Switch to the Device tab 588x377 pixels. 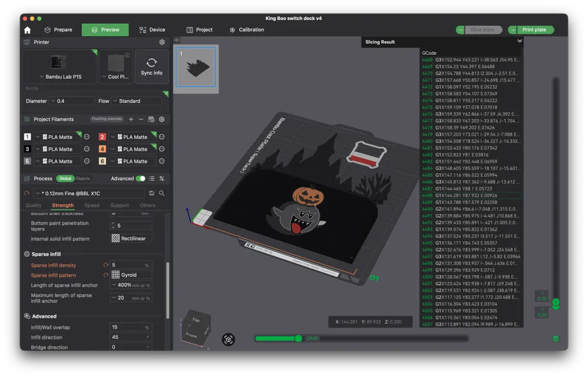[152, 29]
